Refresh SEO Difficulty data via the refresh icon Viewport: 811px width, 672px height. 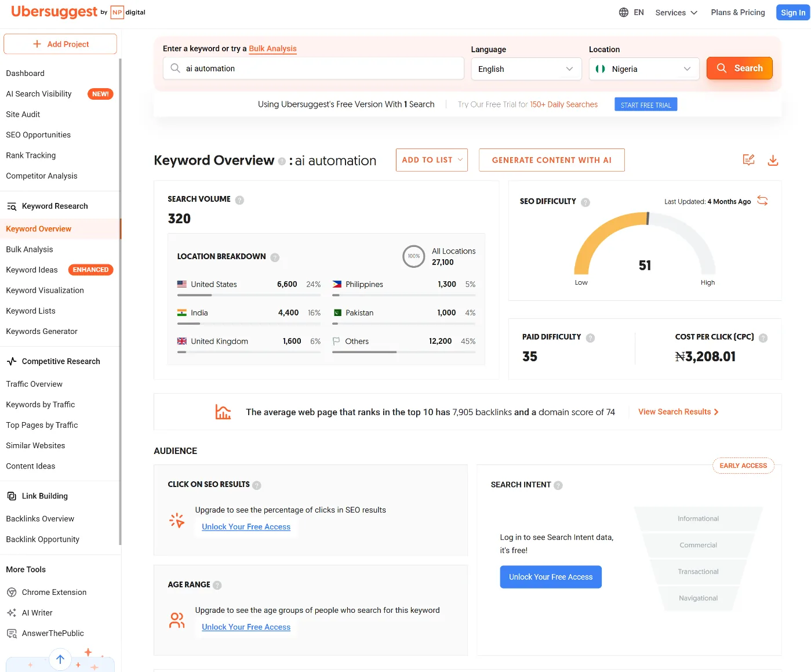coord(762,201)
